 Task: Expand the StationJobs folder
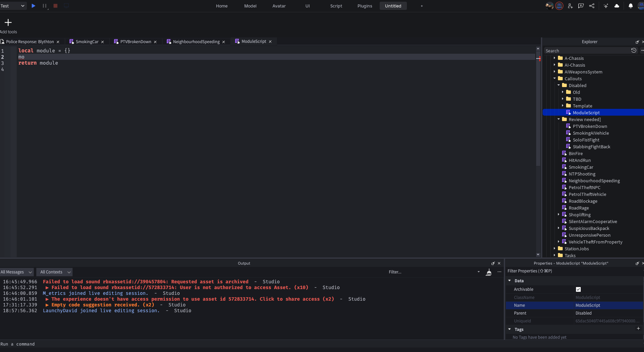coord(555,249)
